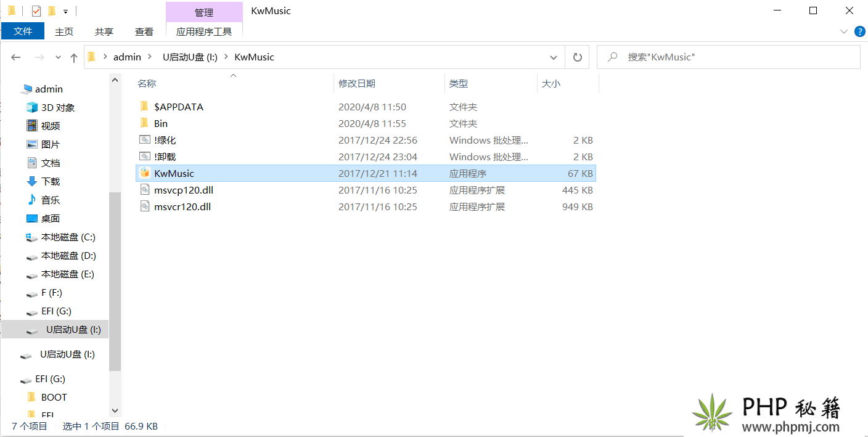Image resolution: width=868 pixels, height=437 pixels.
Task: Open 视频 in the navigation pane
Action: 51,126
